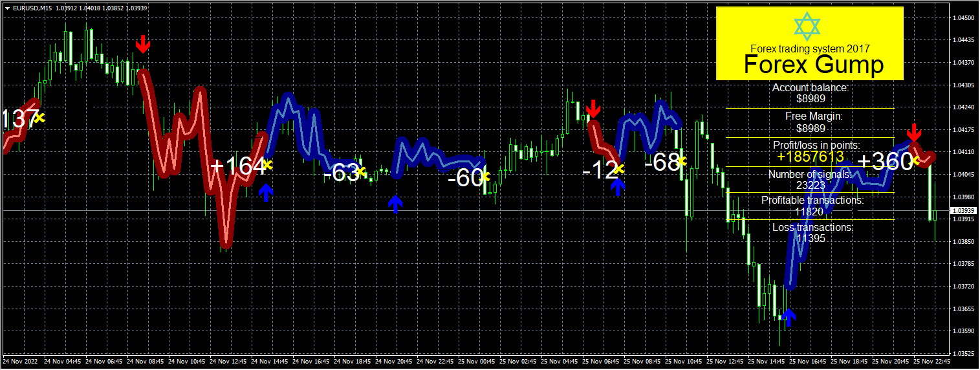980x370 pixels.
Task: Click the '25 Nov 00:45' time axis label
Action: [x=478, y=361]
